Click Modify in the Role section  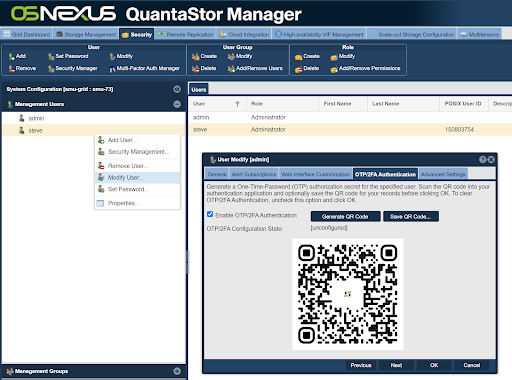(x=343, y=56)
